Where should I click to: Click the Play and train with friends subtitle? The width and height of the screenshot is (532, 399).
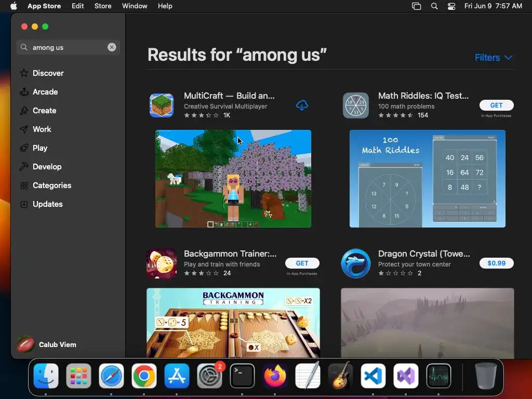(221, 264)
